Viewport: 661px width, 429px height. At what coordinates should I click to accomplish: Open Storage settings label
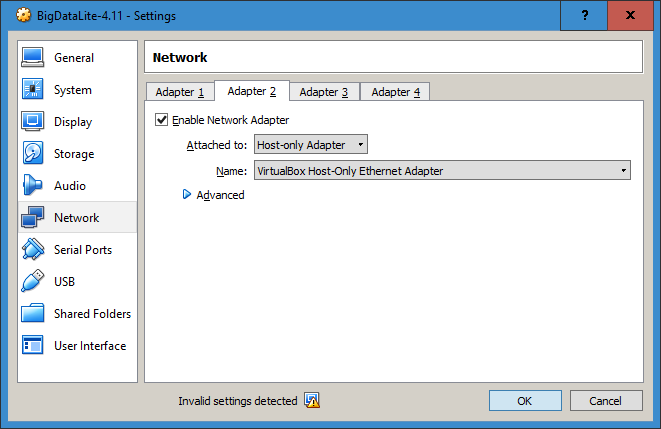coord(74,154)
